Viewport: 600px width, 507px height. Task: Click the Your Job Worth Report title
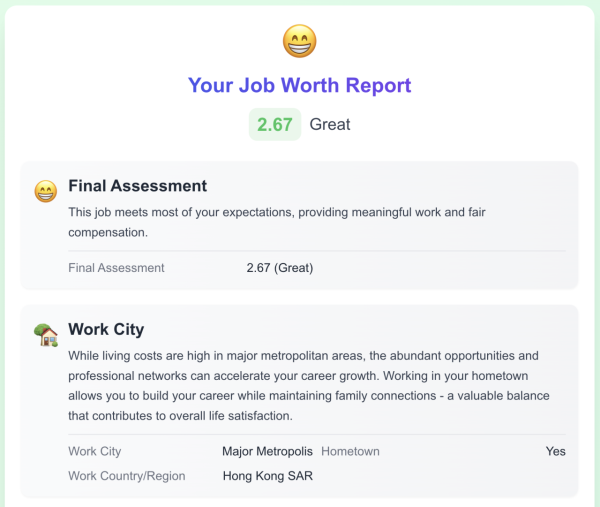(x=300, y=85)
